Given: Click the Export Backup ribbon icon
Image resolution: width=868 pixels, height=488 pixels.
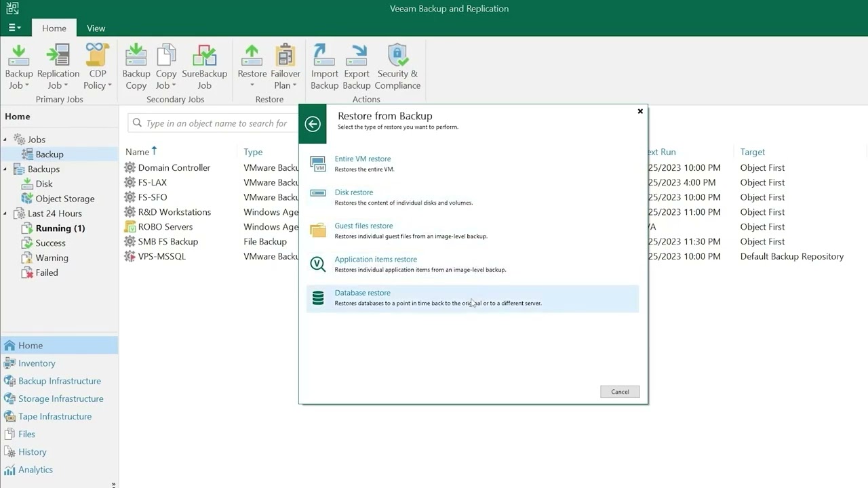Looking at the screenshot, I should [357, 55].
